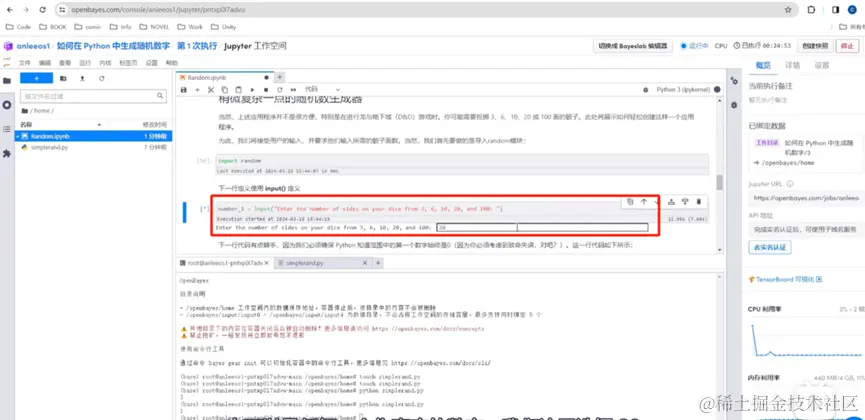Restart and run all cells via fast-forward icon
The image size is (865, 420).
point(293,89)
